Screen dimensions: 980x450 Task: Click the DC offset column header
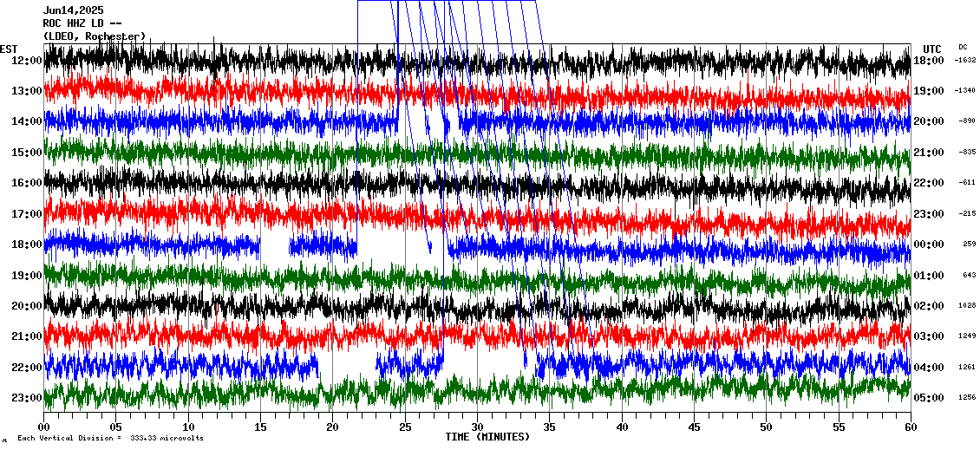coord(963,47)
